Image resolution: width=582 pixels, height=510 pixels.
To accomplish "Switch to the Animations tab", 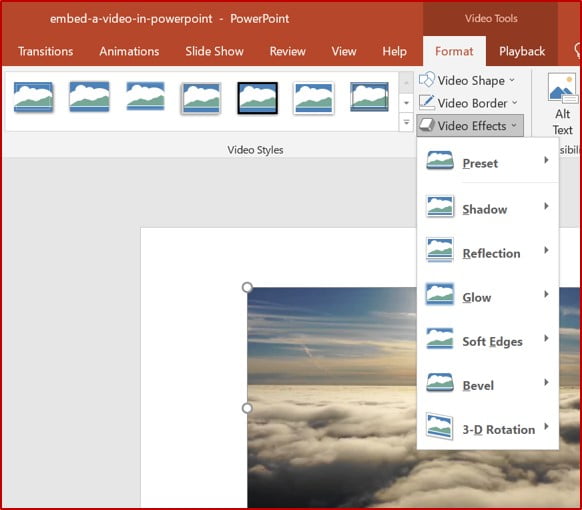I will (129, 51).
